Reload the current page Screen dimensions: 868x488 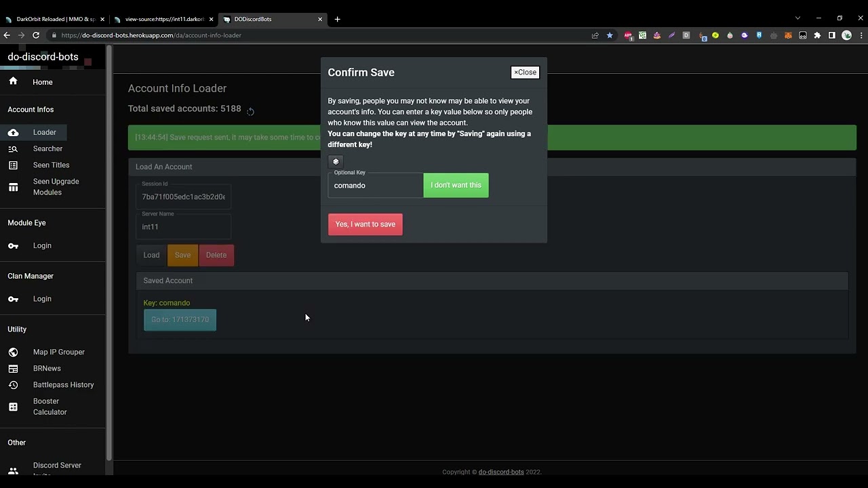pos(35,35)
